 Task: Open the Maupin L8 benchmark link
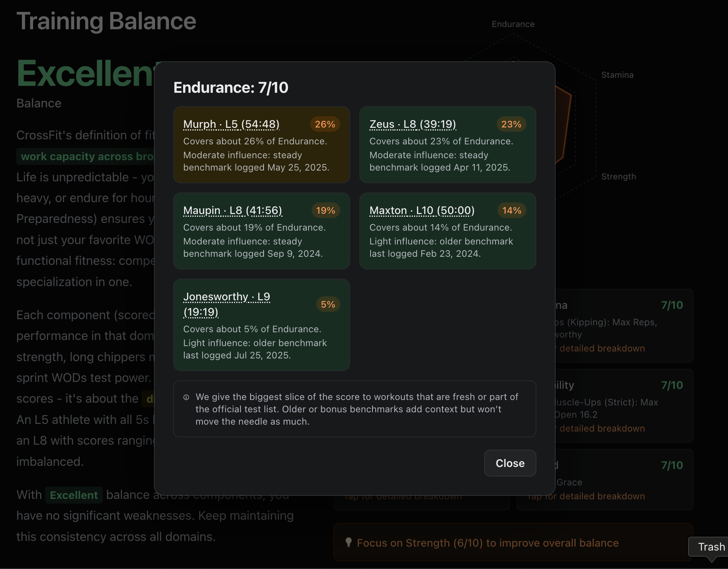(232, 211)
